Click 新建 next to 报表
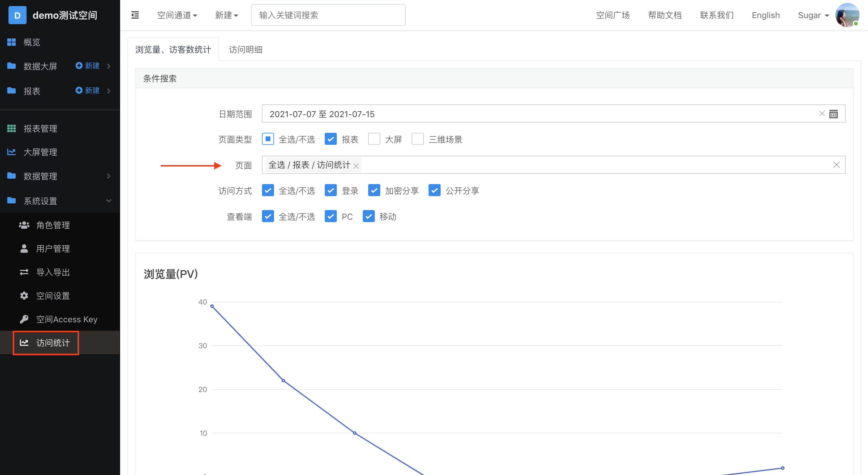The height and width of the screenshot is (475, 868). (88, 90)
